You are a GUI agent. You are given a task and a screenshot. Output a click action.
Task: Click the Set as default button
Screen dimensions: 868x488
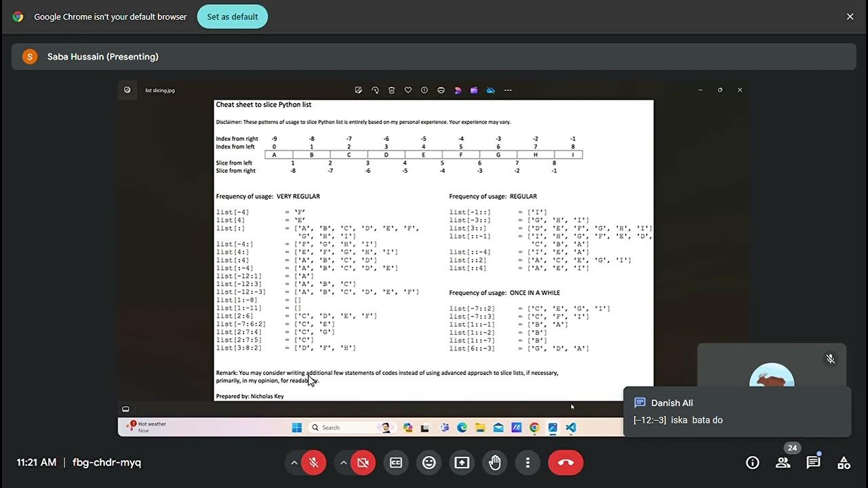point(233,17)
